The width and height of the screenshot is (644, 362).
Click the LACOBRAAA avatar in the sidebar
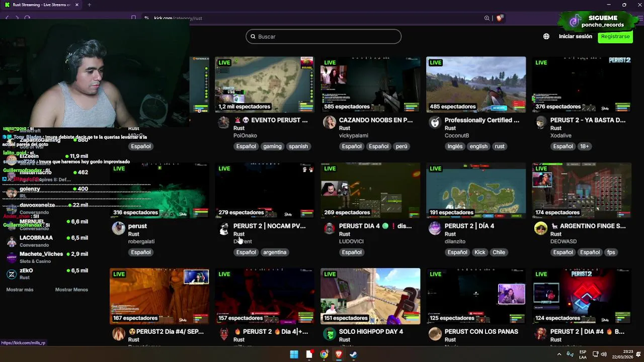[x=12, y=241]
